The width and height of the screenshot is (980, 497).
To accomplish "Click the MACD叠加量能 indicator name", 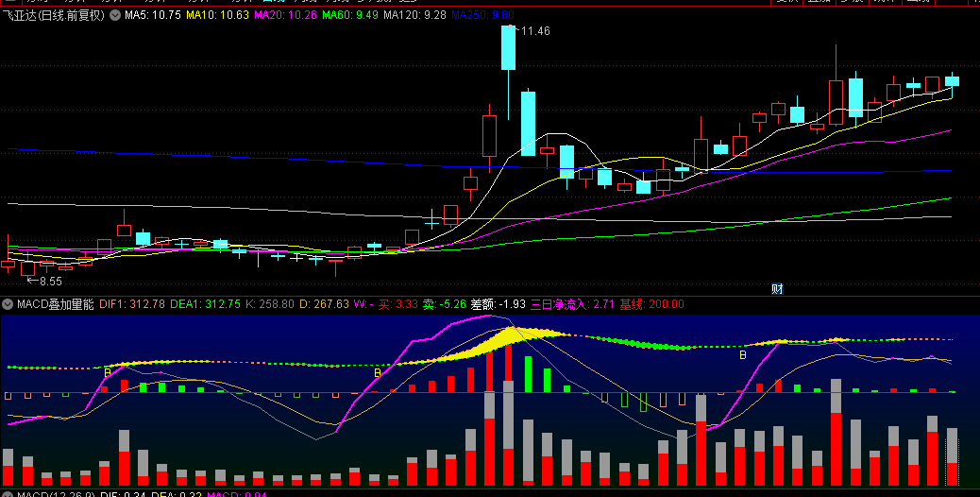I will point(56,304).
